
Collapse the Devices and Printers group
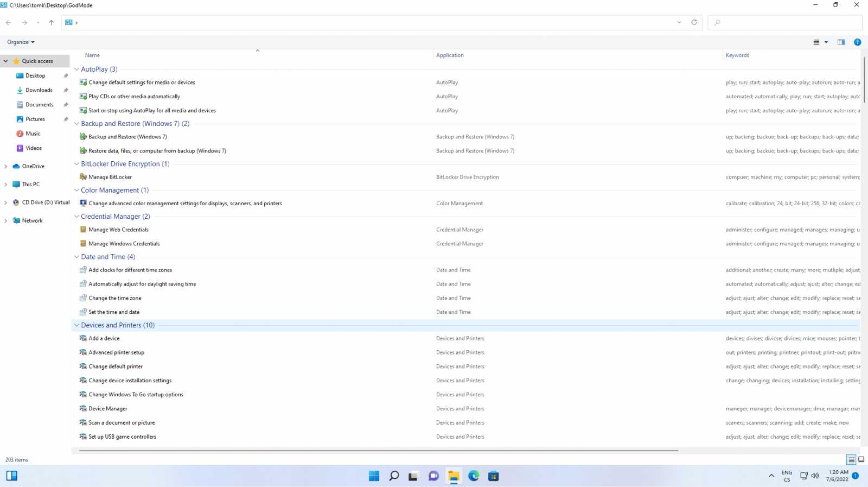76,325
